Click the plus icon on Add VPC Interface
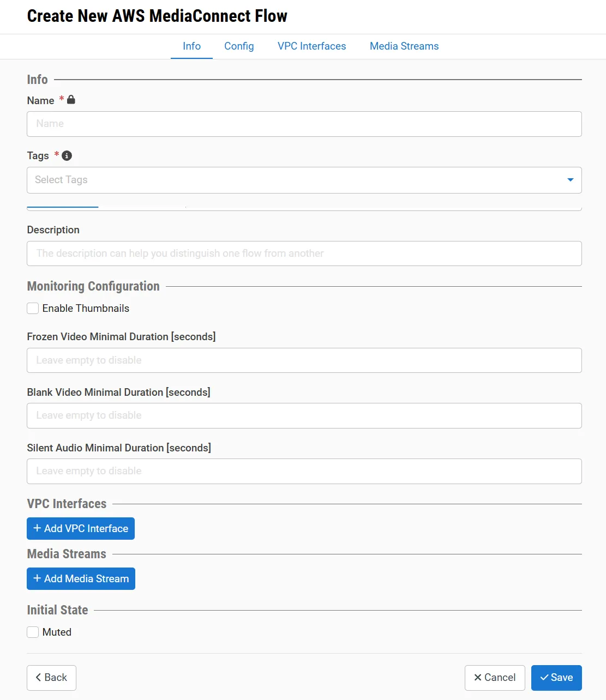This screenshot has height=700, width=606. tap(37, 528)
